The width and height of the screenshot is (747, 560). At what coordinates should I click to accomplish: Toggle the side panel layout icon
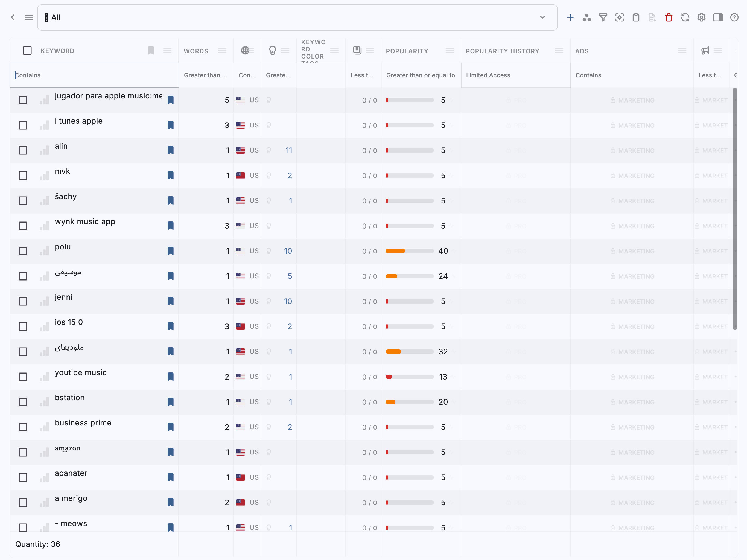click(x=718, y=17)
